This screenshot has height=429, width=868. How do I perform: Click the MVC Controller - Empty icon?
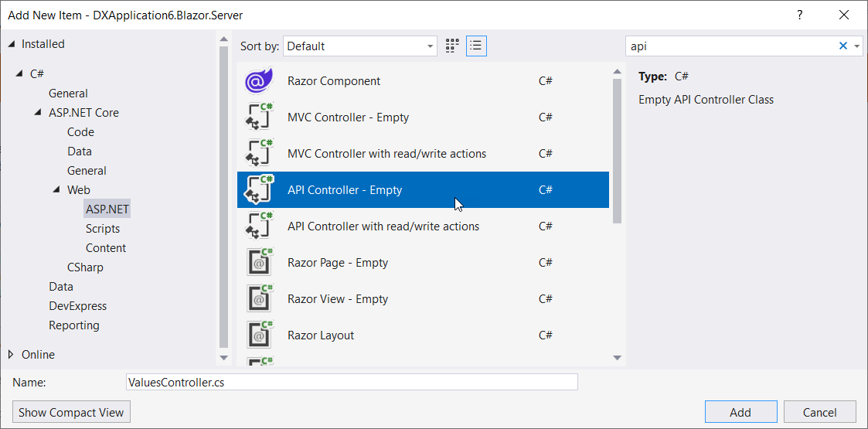(x=259, y=117)
